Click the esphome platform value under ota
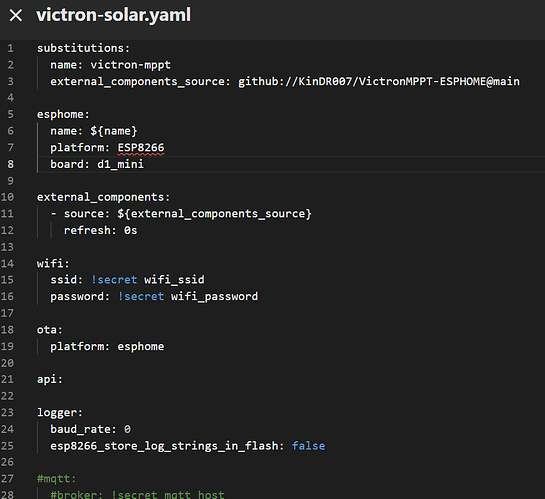The height and width of the screenshot is (499, 545). click(x=141, y=346)
